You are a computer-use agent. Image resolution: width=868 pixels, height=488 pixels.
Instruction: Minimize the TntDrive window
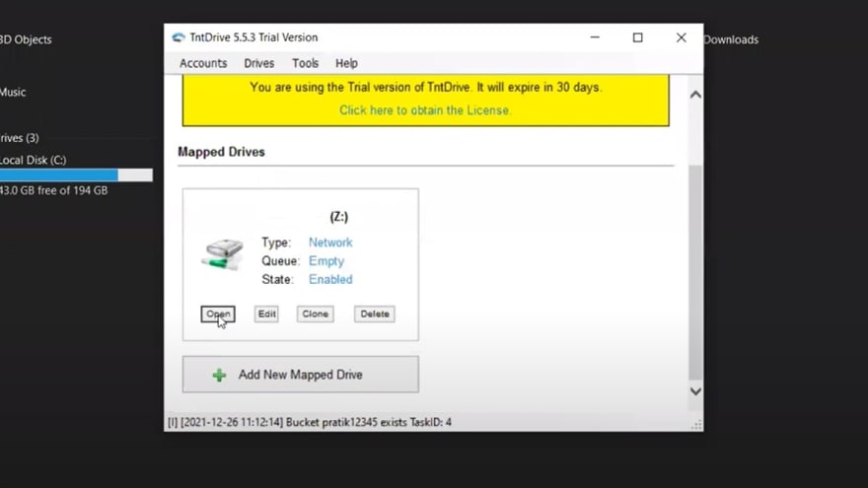coord(595,37)
